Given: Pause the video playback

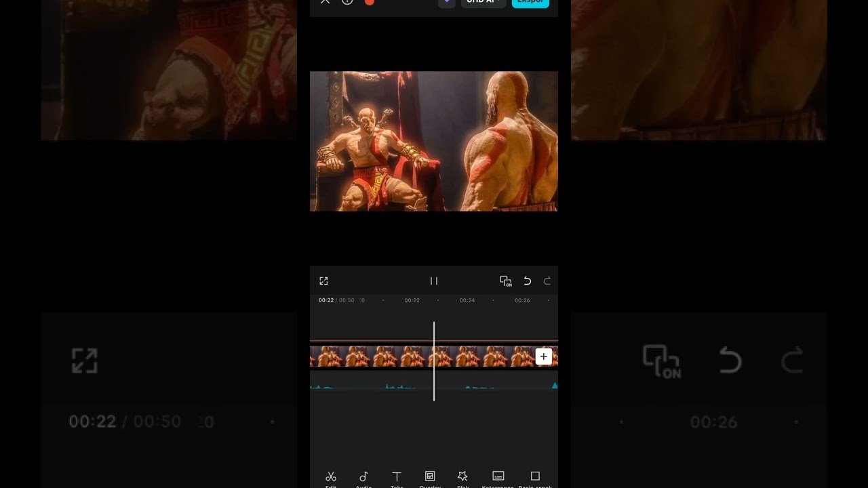Looking at the screenshot, I should point(434,281).
